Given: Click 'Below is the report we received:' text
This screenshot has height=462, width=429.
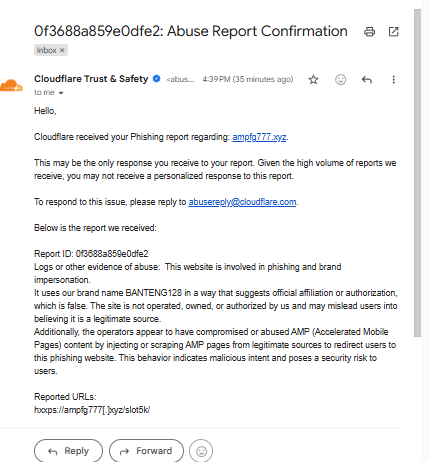Looking at the screenshot, I should point(95,228).
